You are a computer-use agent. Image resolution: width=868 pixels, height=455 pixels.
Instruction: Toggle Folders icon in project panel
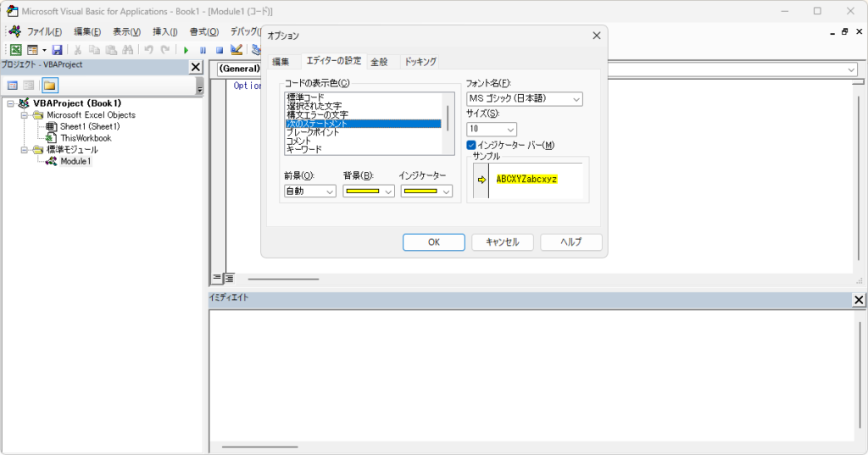(50, 86)
